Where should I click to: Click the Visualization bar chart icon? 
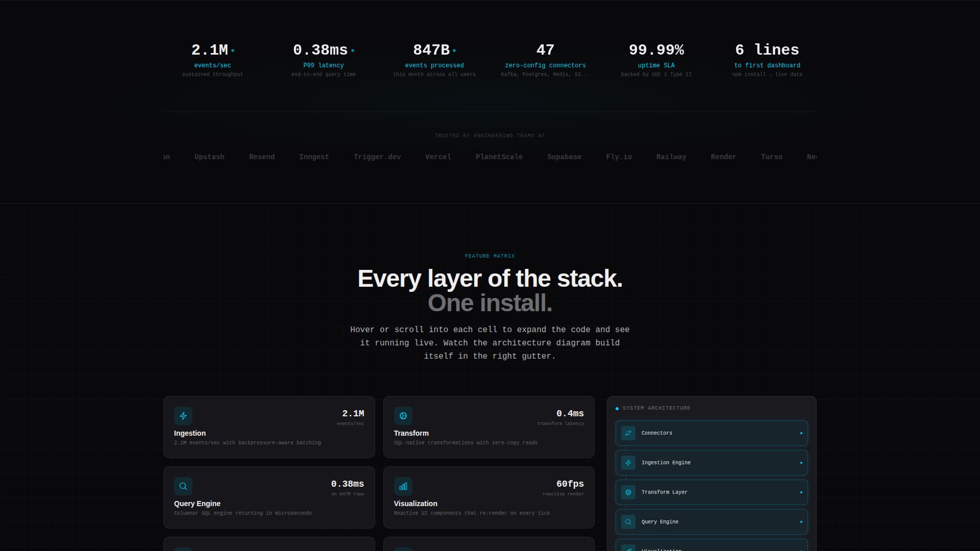pyautogui.click(x=403, y=486)
